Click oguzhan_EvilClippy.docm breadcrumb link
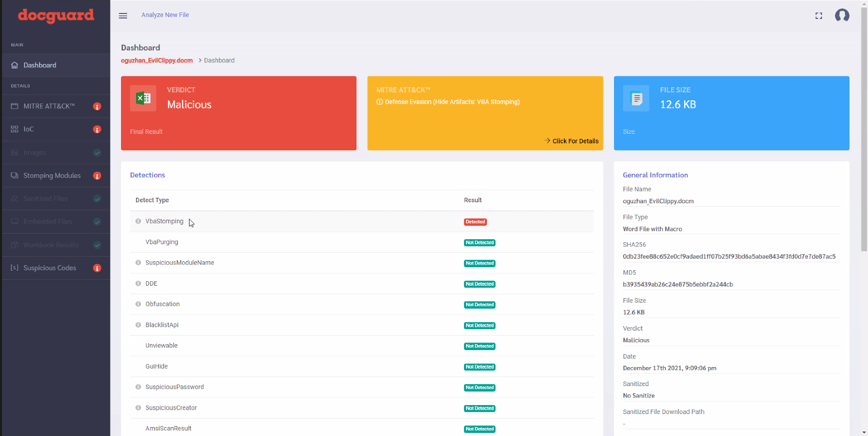The image size is (868, 436). (156, 60)
